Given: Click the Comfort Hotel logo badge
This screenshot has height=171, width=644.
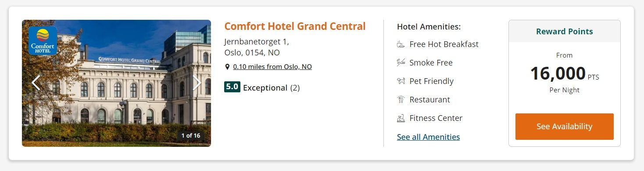Looking at the screenshot, I should point(43,40).
